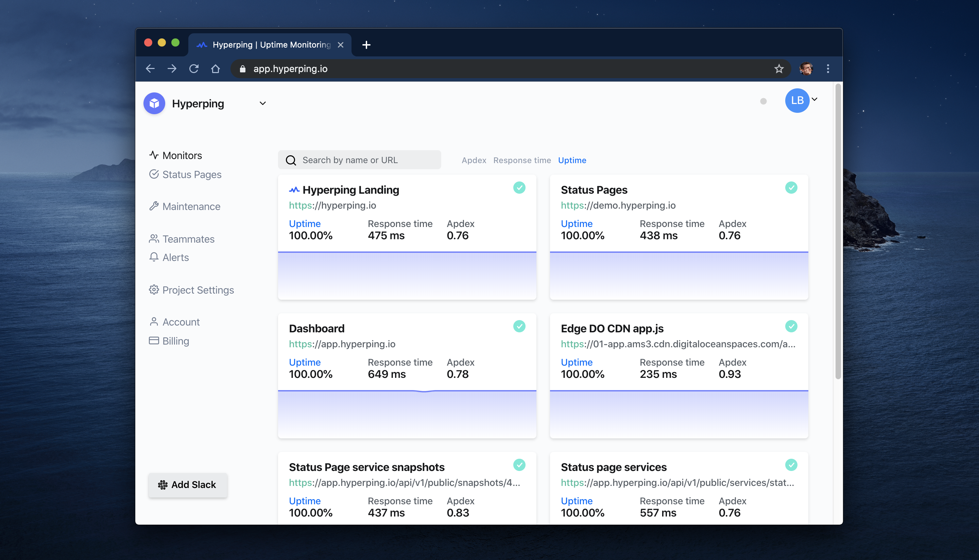This screenshot has height=560, width=979.
Task: Click the Hyperping cube project logo
Action: [154, 103]
